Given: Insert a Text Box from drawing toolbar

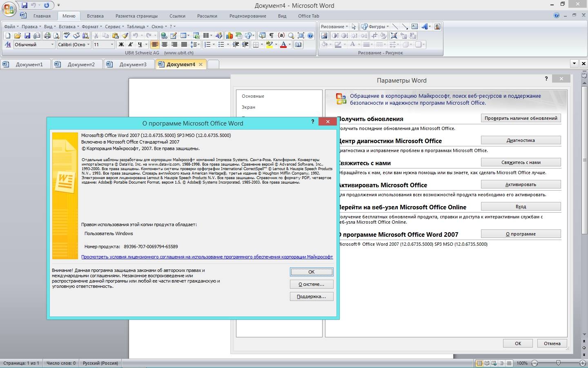Looking at the screenshot, I should [x=414, y=27].
